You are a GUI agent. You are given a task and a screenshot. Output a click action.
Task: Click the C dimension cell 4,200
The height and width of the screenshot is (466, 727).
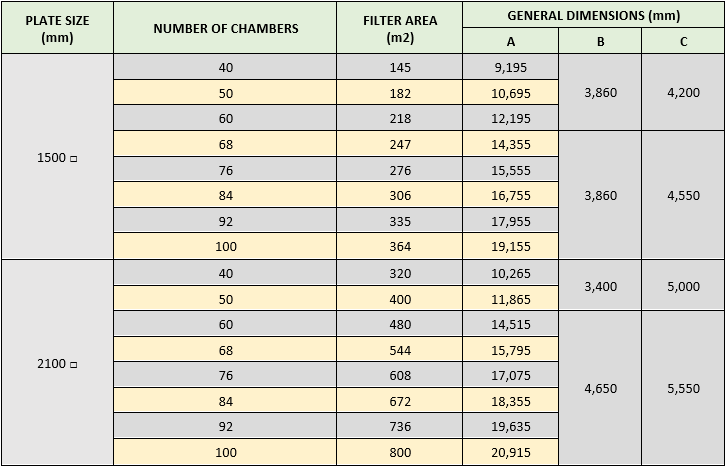coord(683,93)
